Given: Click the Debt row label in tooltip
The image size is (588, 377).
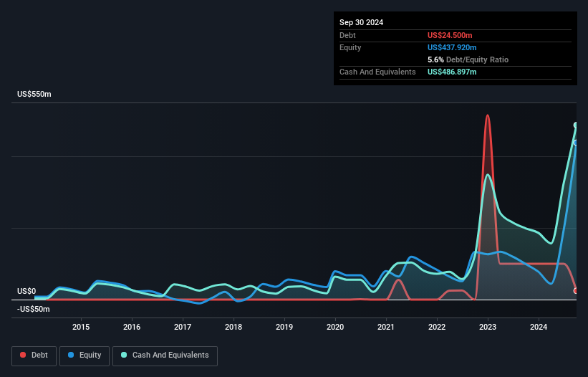Looking at the screenshot, I should pyautogui.click(x=347, y=35).
